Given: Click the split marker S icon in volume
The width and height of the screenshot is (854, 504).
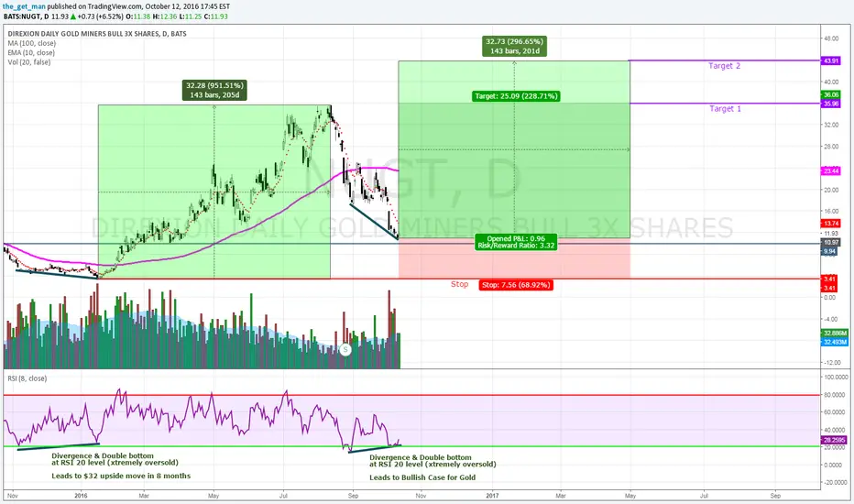Looking at the screenshot, I should point(345,350).
